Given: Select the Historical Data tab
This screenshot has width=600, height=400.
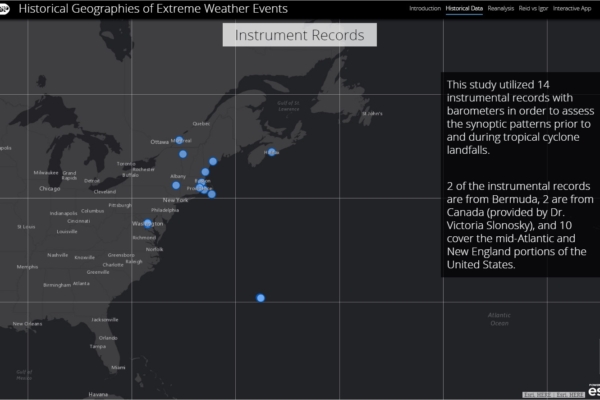Looking at the screenshot, I should point(464,8).
